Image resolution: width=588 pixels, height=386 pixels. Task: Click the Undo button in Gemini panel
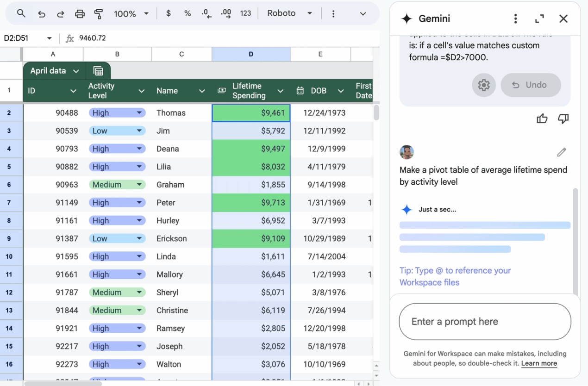(x=531, y=85)
